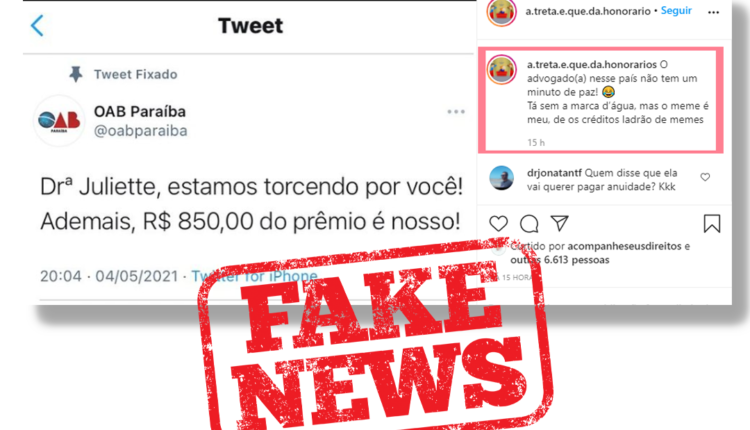The width and height of the screenshot is (750, 430).
Task: Go back using the blue arrow
Action: pos(37,25)
